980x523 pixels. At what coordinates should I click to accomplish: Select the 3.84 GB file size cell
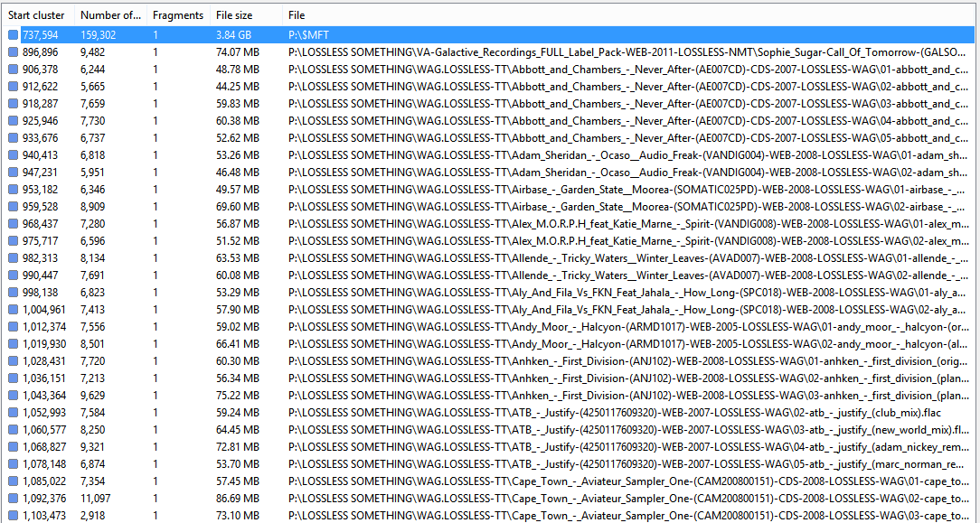(x=233, y=35)
